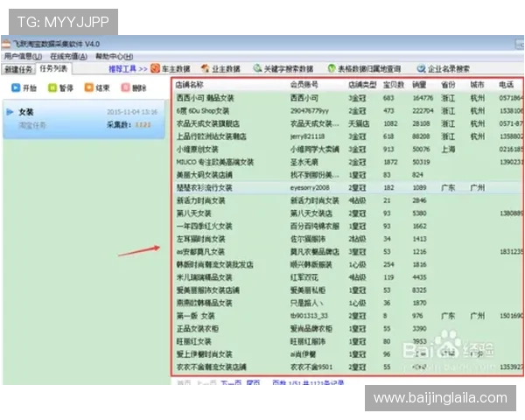Sort by the 城市 column header
525x420 pixels.
478,85
